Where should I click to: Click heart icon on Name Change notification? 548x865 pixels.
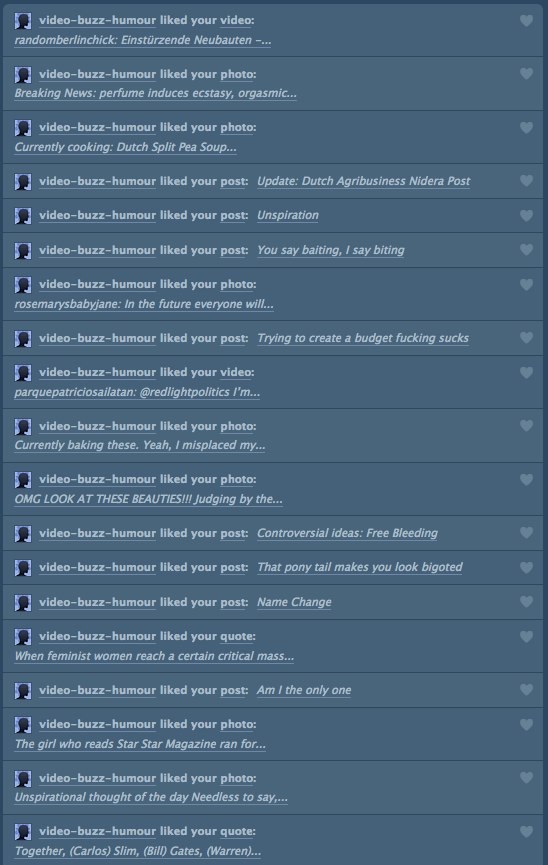tap(526, 602)
